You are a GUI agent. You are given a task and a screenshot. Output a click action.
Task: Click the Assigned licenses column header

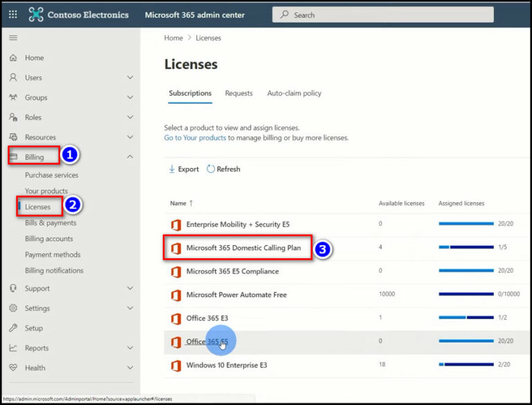click(x=461, y=204)
